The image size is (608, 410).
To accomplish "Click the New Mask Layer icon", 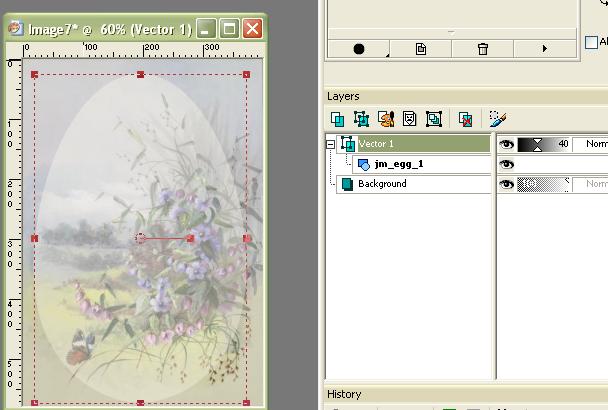I will (409, 119).
